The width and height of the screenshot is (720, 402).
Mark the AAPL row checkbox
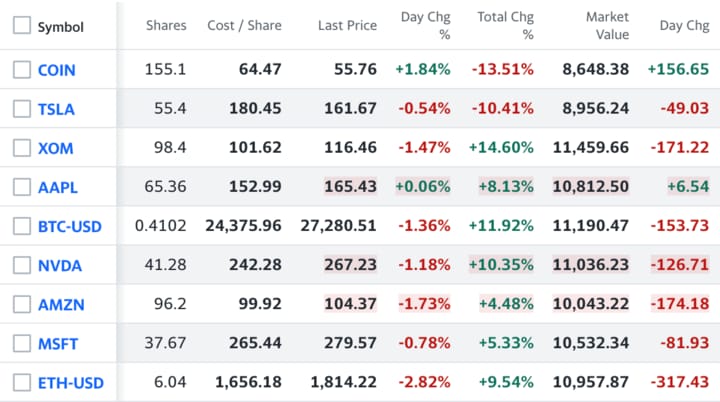pos(22,187)
